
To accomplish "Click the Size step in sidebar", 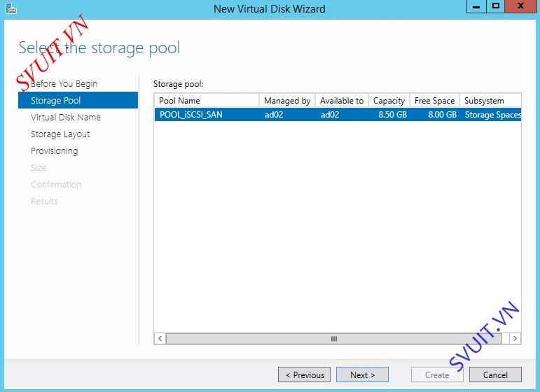I will coord(39,167).
